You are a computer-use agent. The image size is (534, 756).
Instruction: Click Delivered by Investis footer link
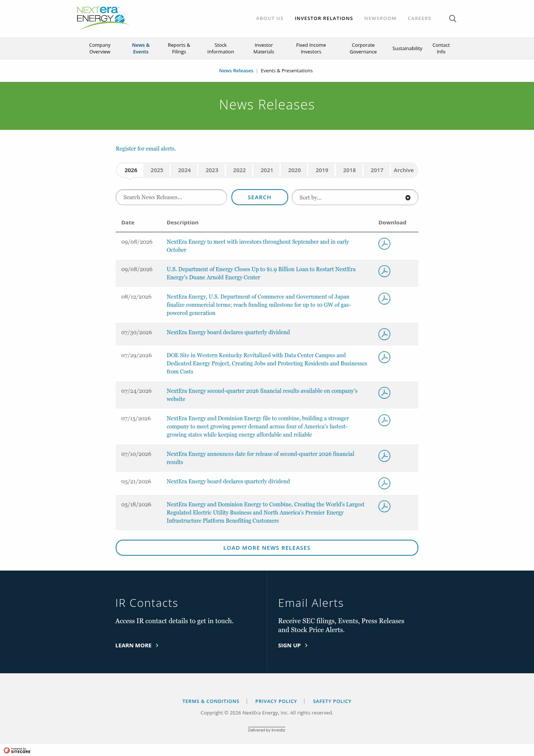pos(267,730)
